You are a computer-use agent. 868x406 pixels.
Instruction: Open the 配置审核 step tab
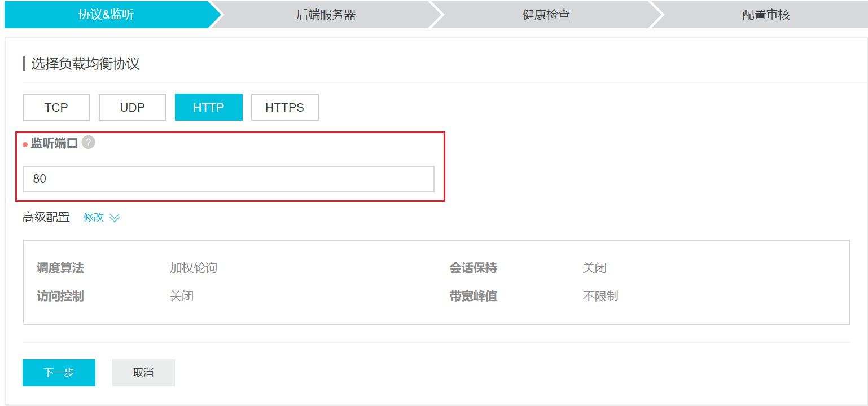coord(765,15)
